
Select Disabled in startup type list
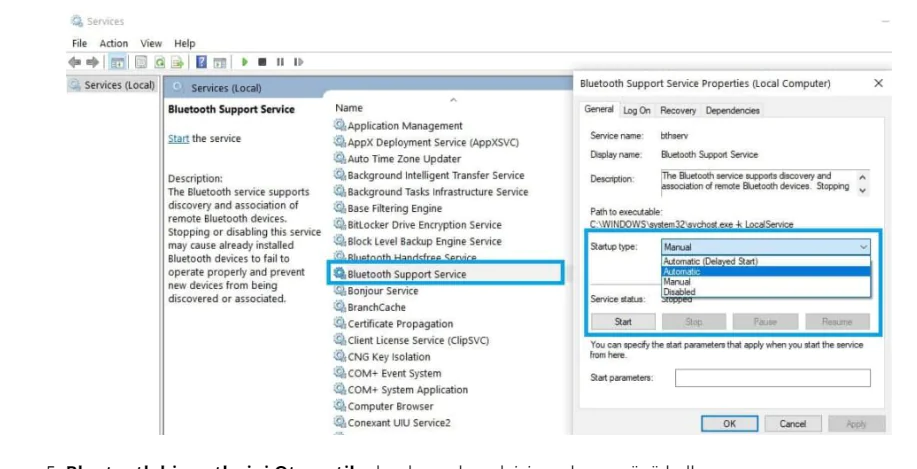tap(680, 292)
